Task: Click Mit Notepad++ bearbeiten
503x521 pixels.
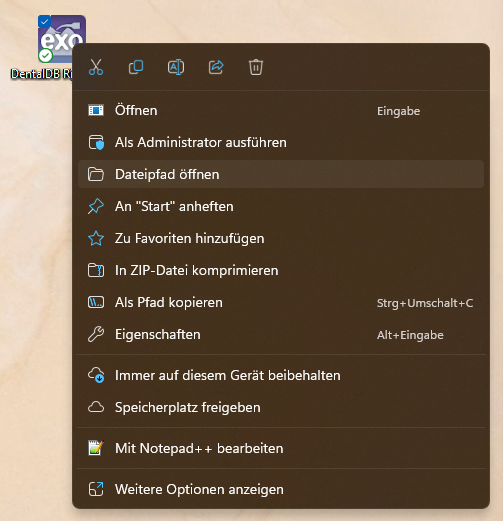Action: [281, 448]
